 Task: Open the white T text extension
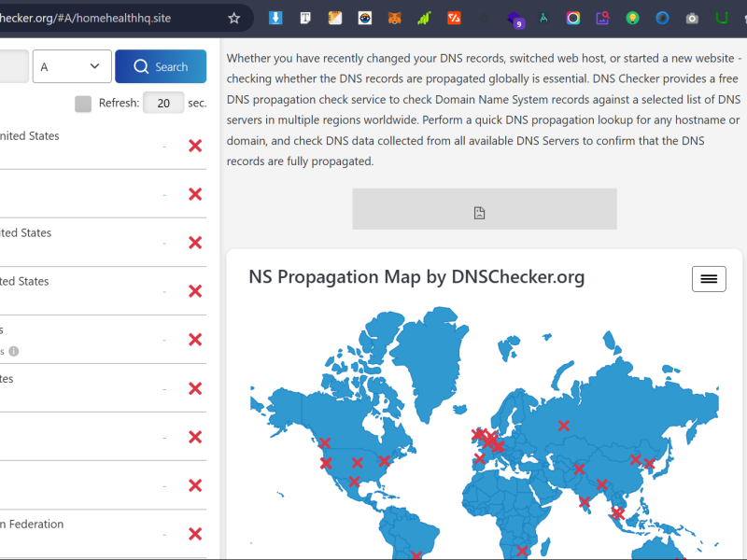pos(305,18)
